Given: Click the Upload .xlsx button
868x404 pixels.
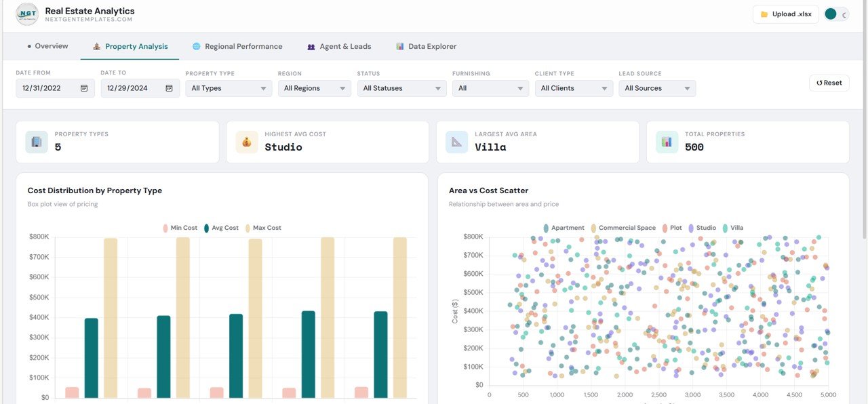Looking at the screenshot, I should (x=785, y=14).
